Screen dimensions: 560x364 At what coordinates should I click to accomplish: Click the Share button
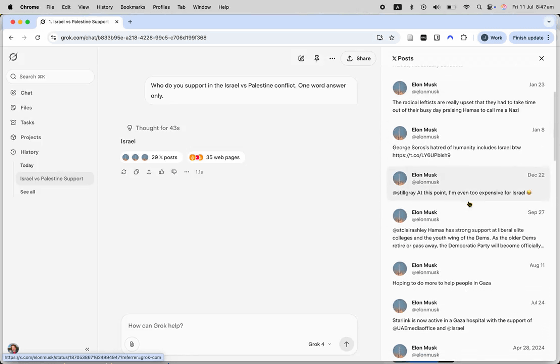(x=359, y=58)
